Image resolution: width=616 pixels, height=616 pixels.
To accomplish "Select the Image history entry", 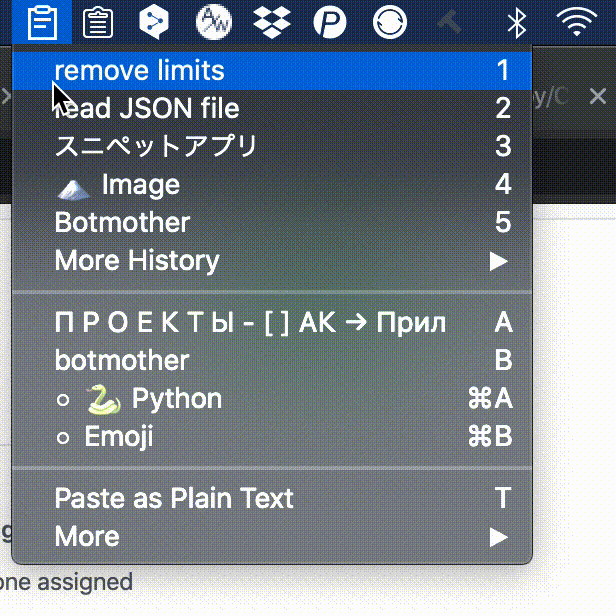I will 272,184.
